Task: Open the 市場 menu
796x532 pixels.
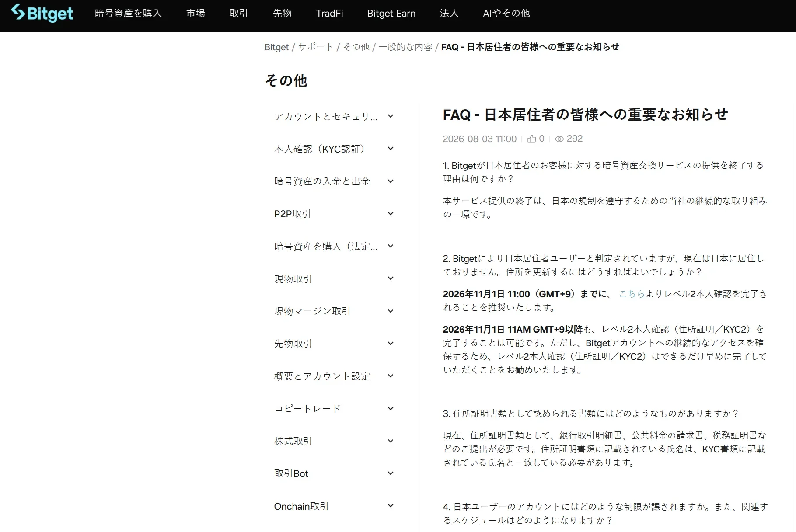Action: pos(196,13)
